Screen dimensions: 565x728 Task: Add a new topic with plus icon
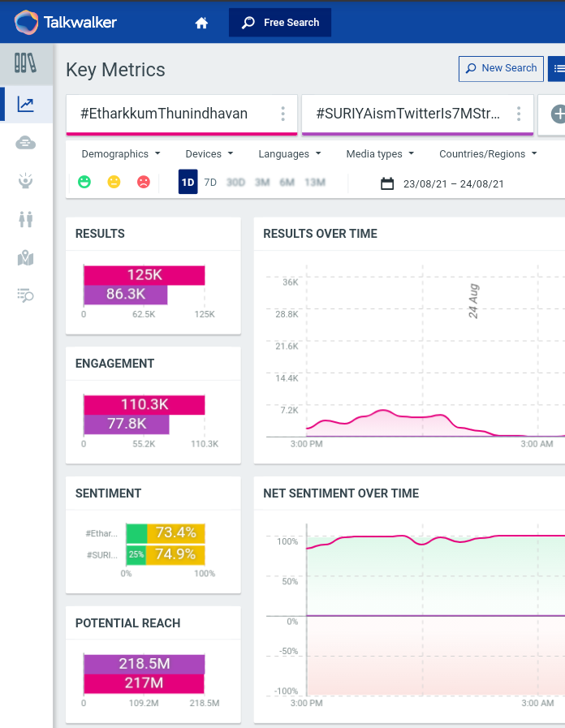(x=558, y=114)
